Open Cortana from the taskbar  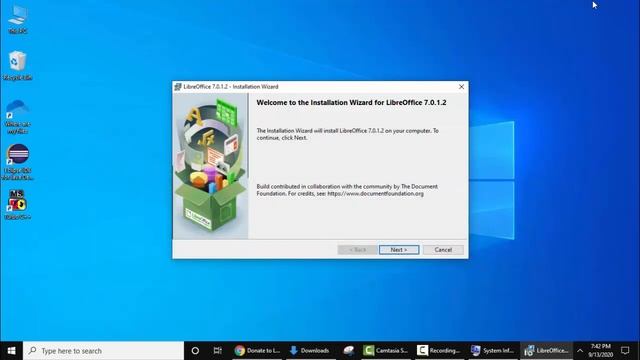(195, 351)
